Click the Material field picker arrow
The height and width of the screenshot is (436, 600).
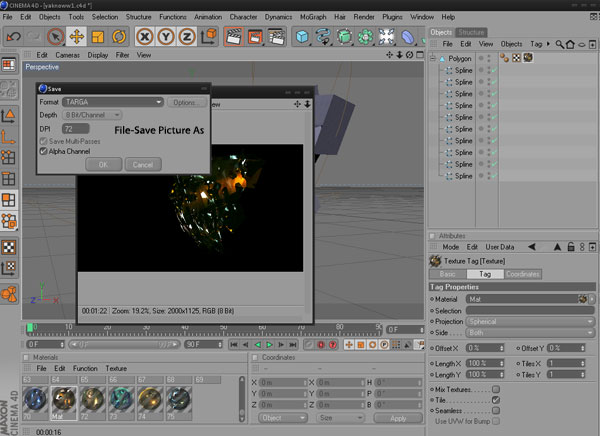(x=592, y=299)
